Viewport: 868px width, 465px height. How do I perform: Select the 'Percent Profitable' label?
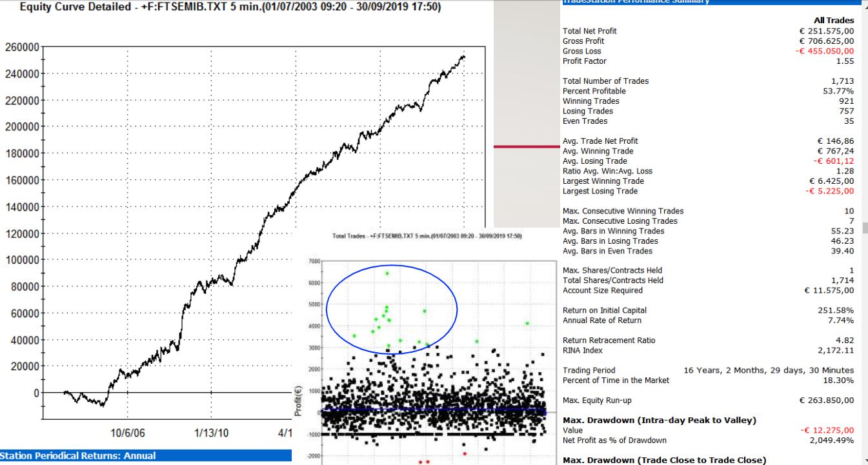tap(594, 91)
